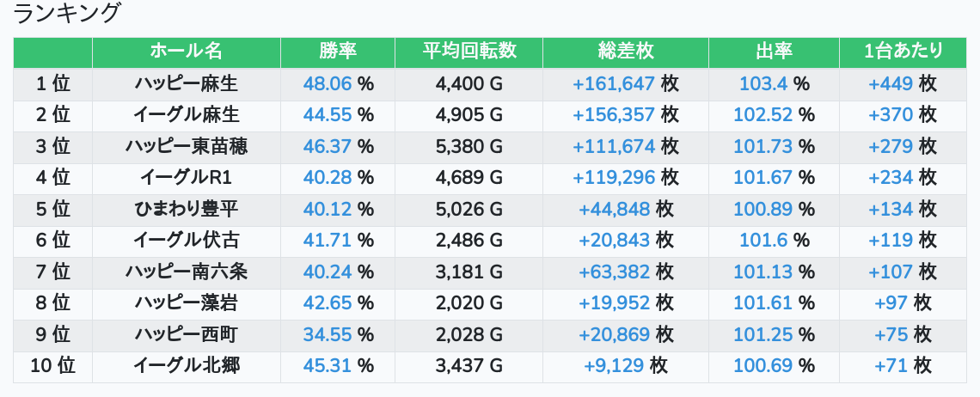
Task: Select the 総差枚 column header
Action: pos(625,52)
